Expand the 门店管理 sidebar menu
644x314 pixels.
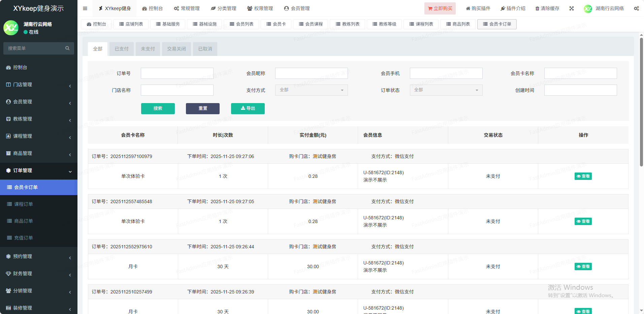(39, 85)
